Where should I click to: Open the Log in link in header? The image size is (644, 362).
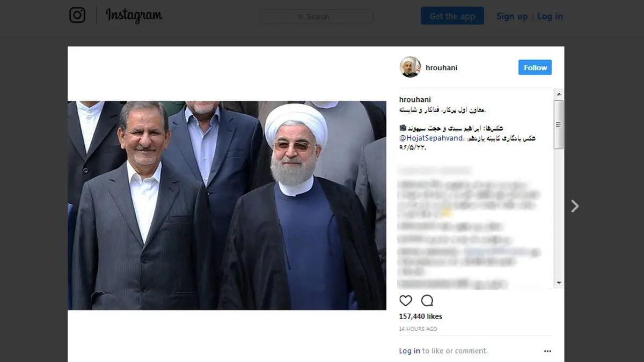[x=550, y=16]
